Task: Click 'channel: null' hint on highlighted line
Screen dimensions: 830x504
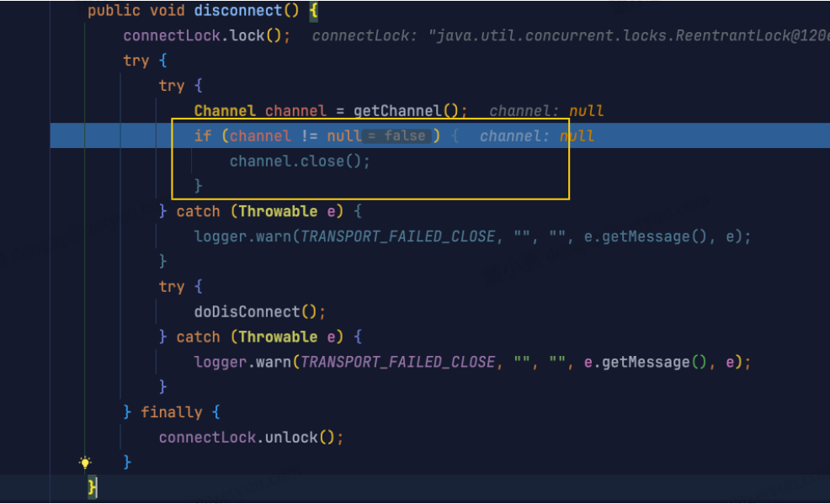Action: point(537,136)
